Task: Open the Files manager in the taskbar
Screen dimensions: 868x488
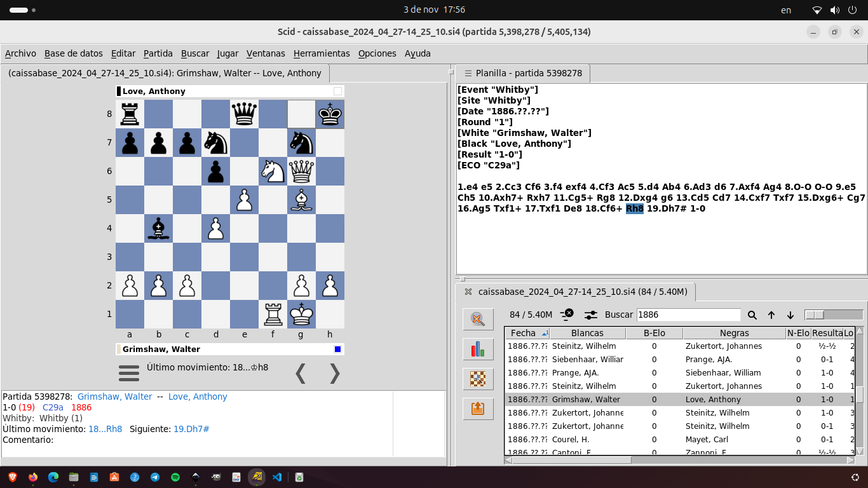Action: (x=74, y=477)
